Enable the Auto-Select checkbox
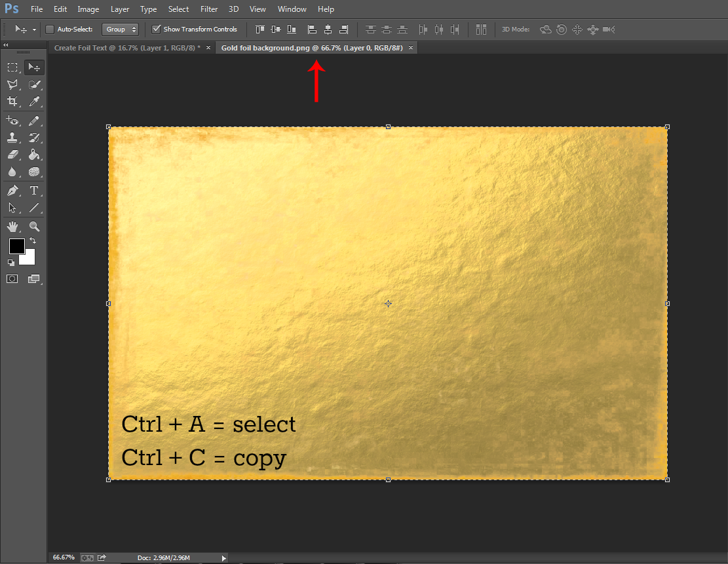 (x=50, y=29)
